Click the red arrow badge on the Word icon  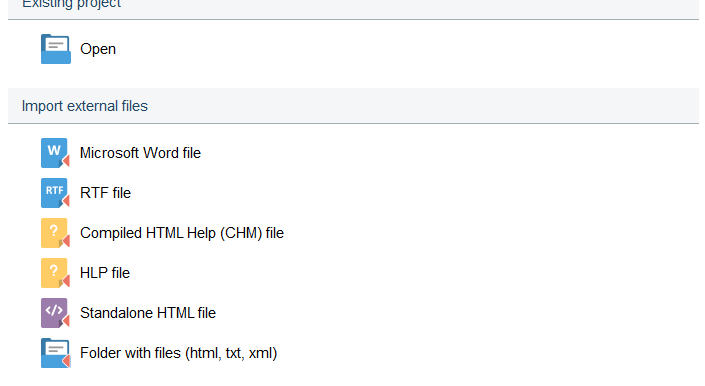pyautogui.click(x=66, y=161)
